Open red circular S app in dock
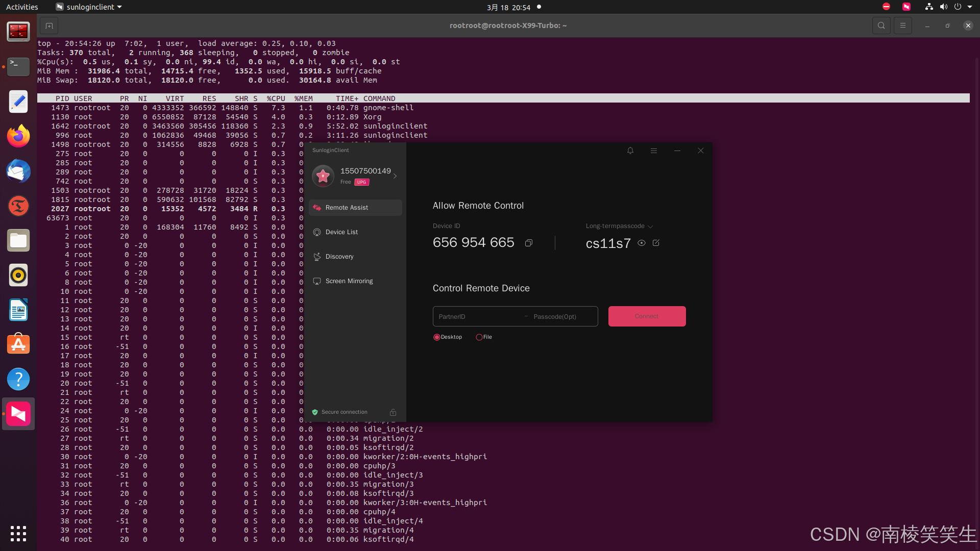The height and width of the screenshot is (551, 980). tap(18, 206)
